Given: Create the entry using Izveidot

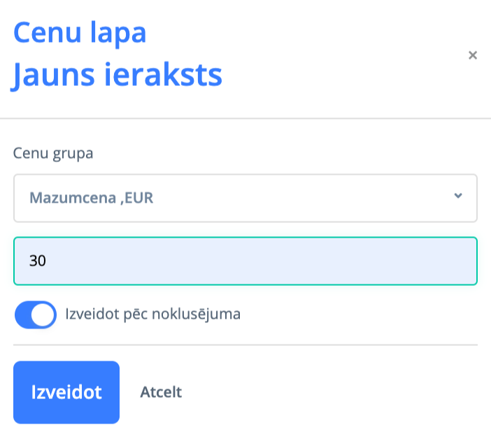Looking at the screenshot, I should pyautogui.click(x=66, y=392).
